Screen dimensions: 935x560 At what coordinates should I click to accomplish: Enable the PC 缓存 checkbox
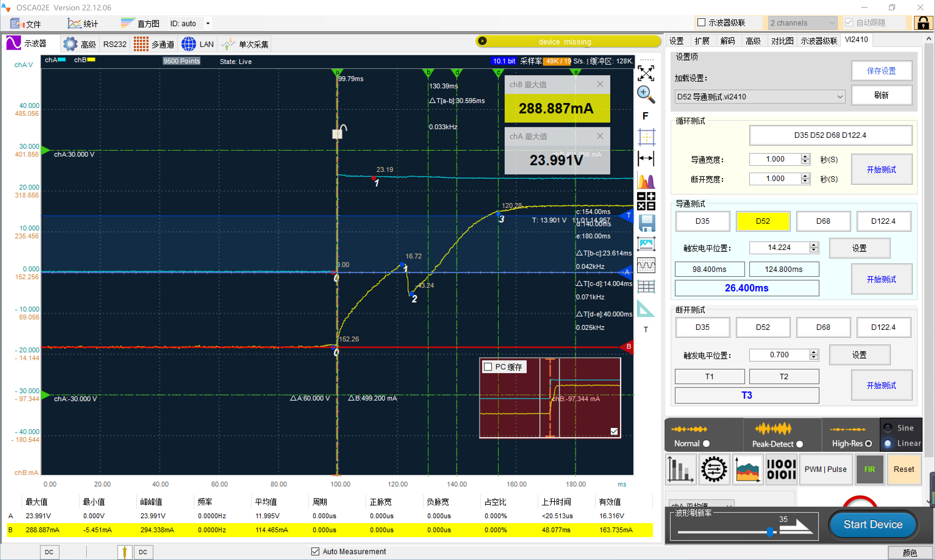(x=488, y=367)
